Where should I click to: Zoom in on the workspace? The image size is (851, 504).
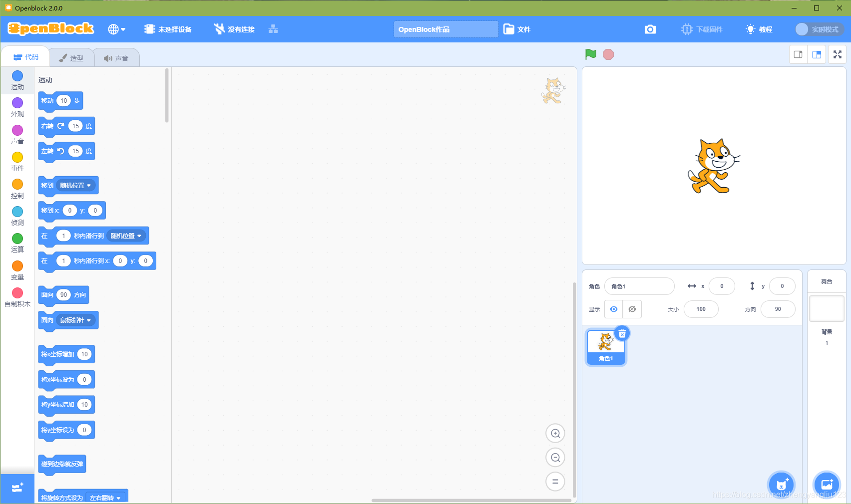[x=555, y=434]
